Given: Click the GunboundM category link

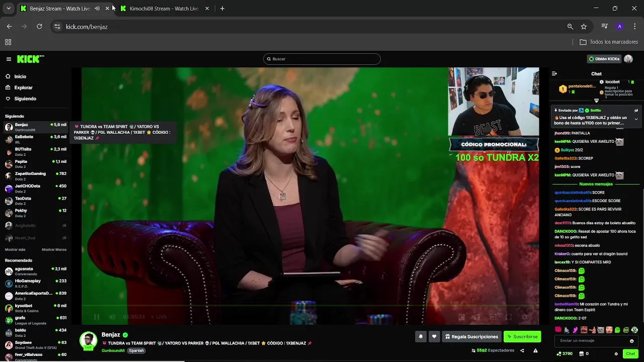Looking at the screenshot, I should [x=113, y=350].
